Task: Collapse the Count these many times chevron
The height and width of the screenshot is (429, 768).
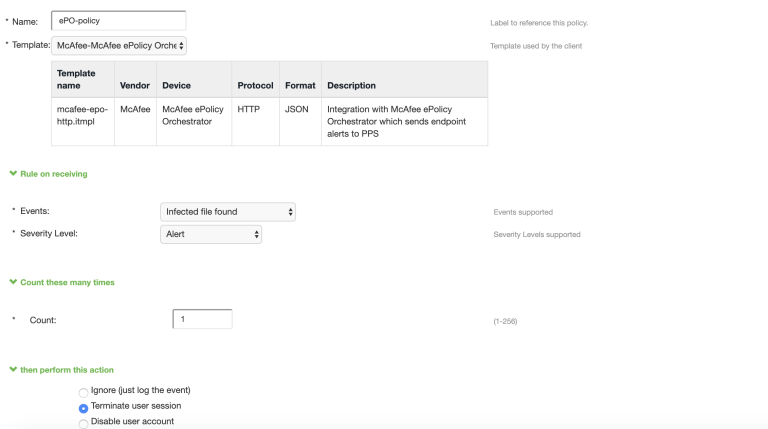Action: [x=13, y=282]
